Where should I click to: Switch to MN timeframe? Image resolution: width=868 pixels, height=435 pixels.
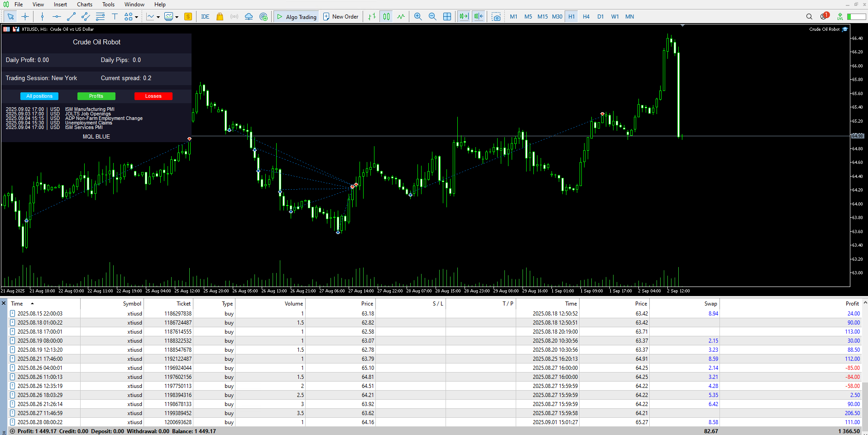(629, 17)
